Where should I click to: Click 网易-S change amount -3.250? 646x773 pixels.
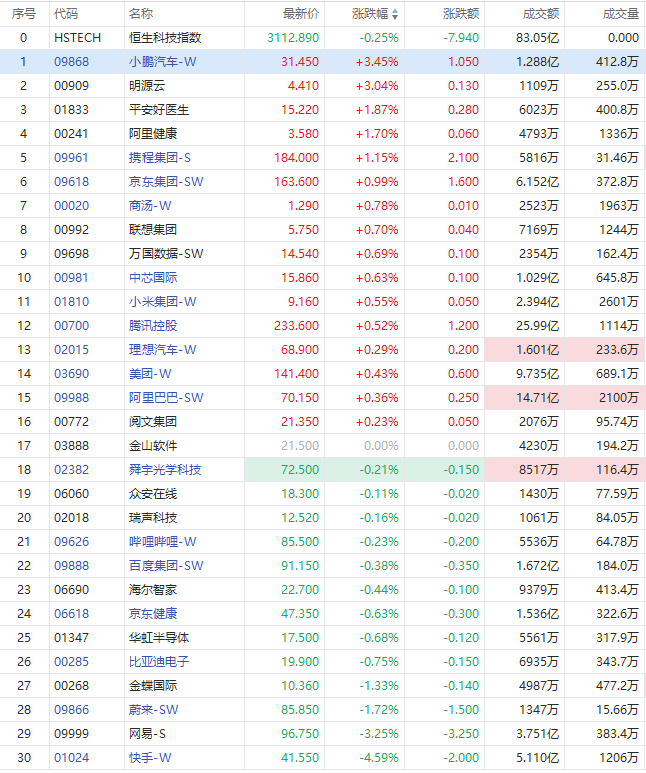[461, 734]
